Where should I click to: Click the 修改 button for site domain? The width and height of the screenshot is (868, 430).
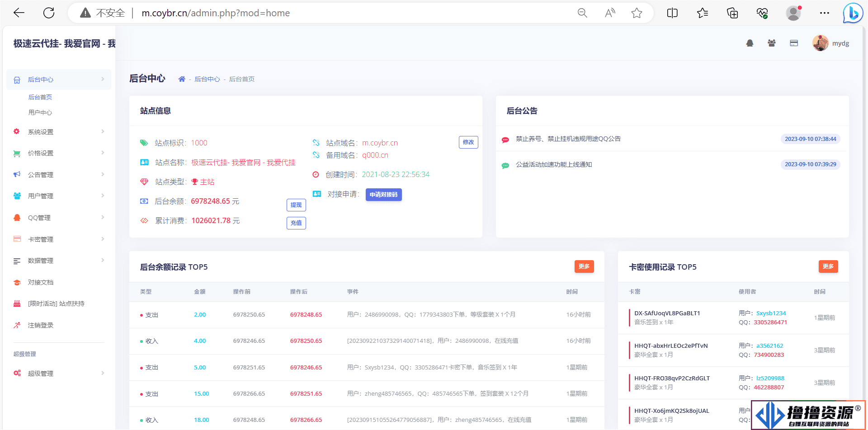tap(468, 142)
